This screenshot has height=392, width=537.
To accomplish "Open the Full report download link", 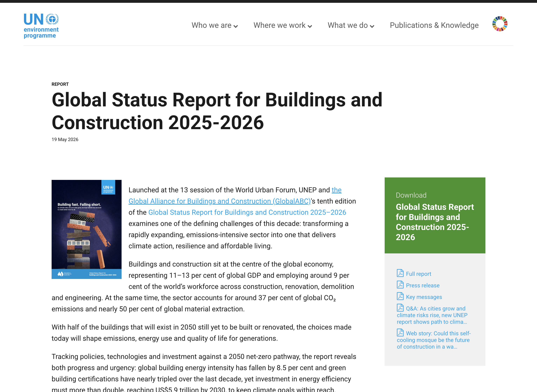I will tap(418, 274).
